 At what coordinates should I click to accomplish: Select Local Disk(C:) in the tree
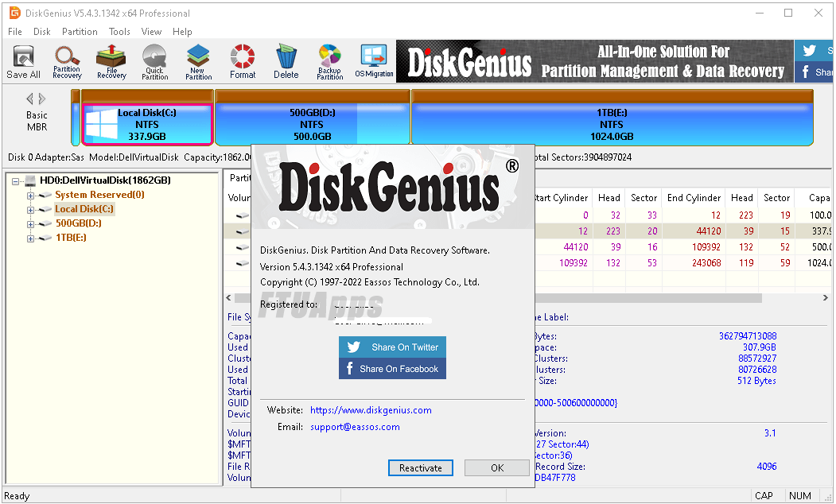click(x=84, y=209)
